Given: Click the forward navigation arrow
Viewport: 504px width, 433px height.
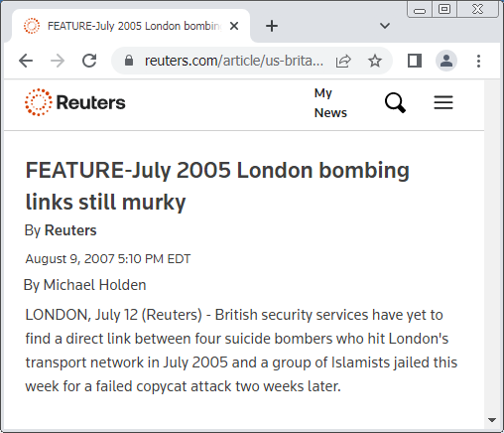Looking at the screenshot, I should click(58, 61).
